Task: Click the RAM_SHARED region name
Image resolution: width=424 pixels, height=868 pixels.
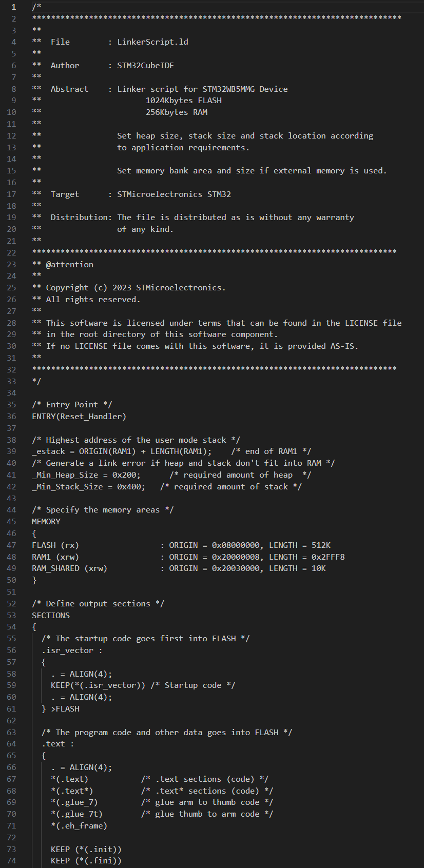Action: coord(55,568)
